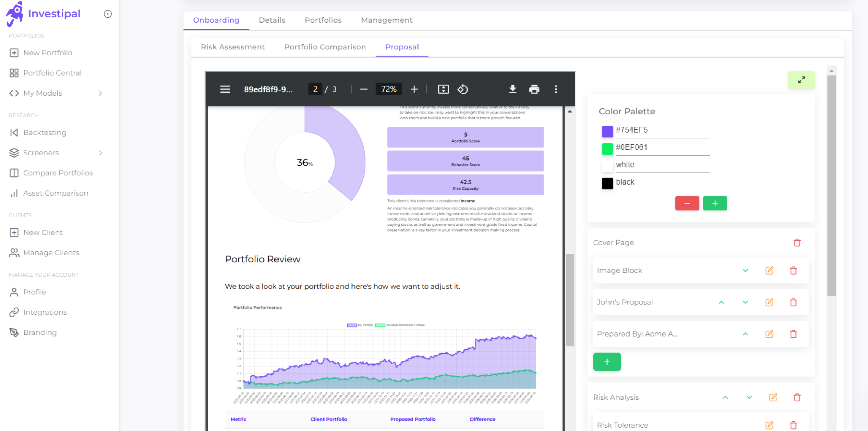
Task: Open the fit-to-page control in the PDF viewer
Action: coord(443,89)
